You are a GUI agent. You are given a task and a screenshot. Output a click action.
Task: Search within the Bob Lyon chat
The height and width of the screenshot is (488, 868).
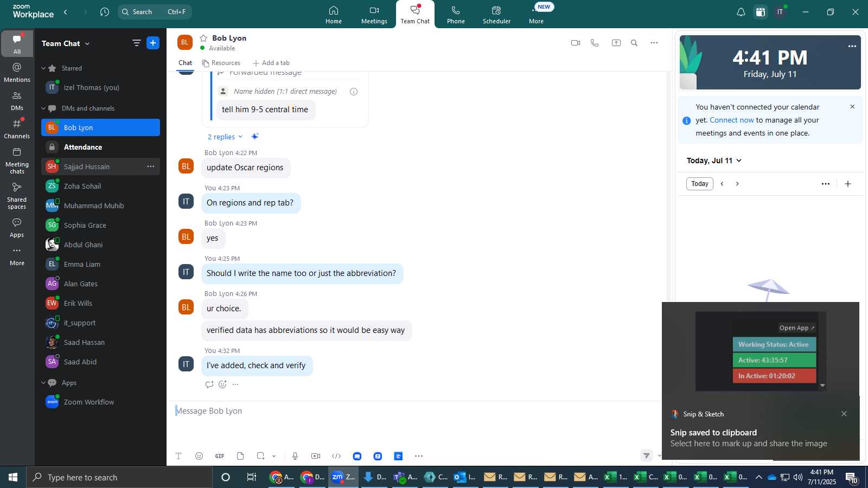(x=634, y=43)
